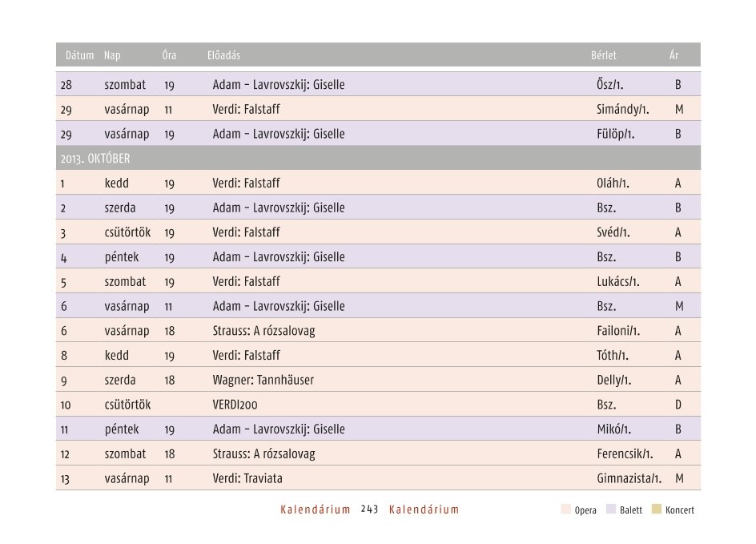Click the Balett legend color swatch
The width and height of the screenshot is (756, 544).
click(611, 510)
